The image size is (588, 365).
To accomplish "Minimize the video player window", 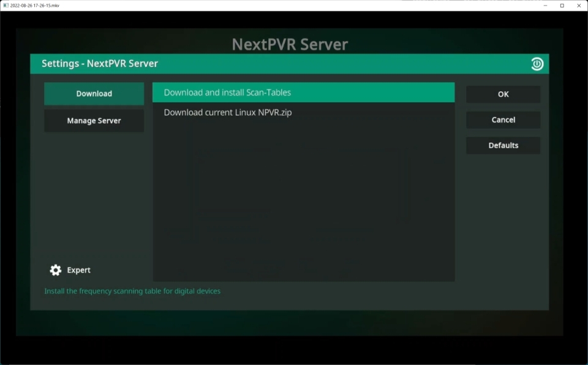I will tap(545, 6).
